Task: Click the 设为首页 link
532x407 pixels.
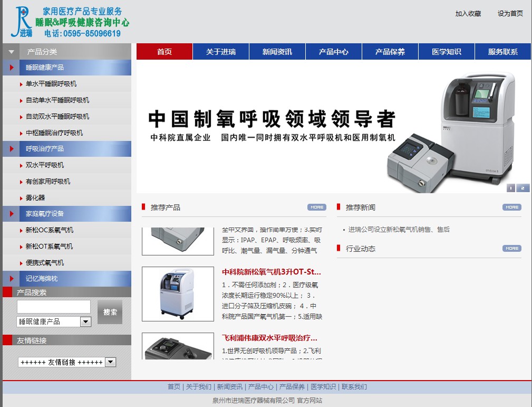Action: click(x=510, y=14)
